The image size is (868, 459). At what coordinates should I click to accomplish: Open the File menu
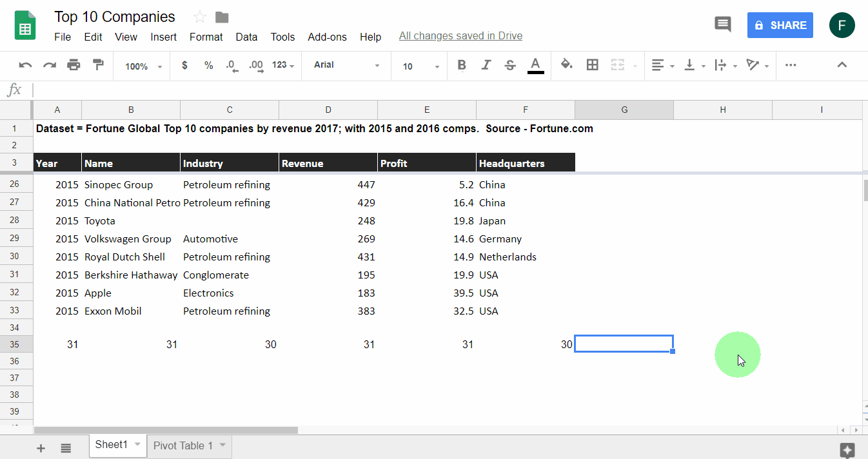click(x=63, y=37)
